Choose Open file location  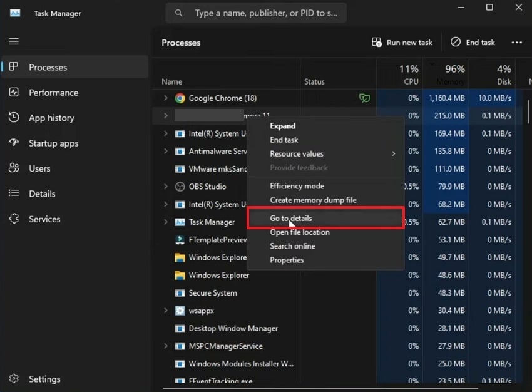[x=300, y=232]
